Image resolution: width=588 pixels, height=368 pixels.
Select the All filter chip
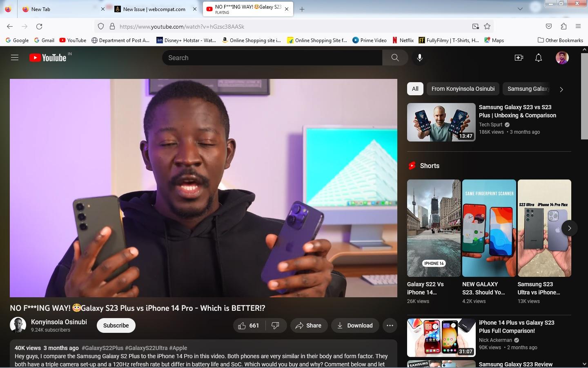point(415,89)
